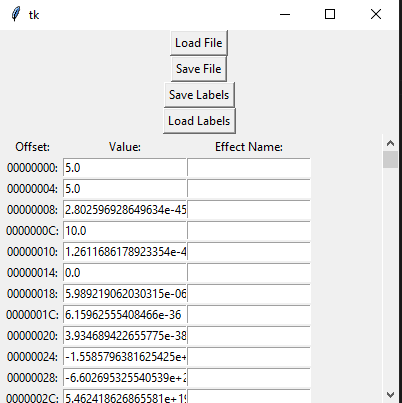Focus effect name field for offset 00000014
402x403 pixels.
point(249,272)
